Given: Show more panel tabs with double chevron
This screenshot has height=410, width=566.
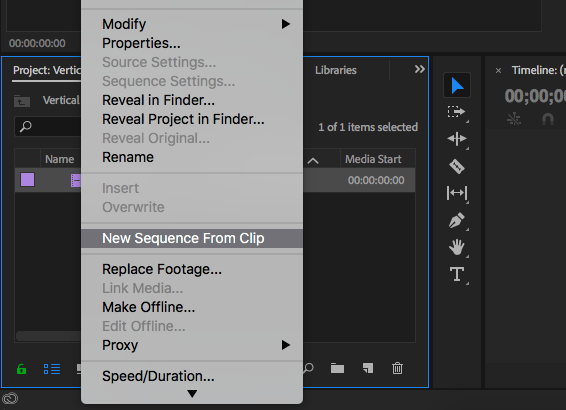Looking at the screenshot, I should click(x=419, y=69).
